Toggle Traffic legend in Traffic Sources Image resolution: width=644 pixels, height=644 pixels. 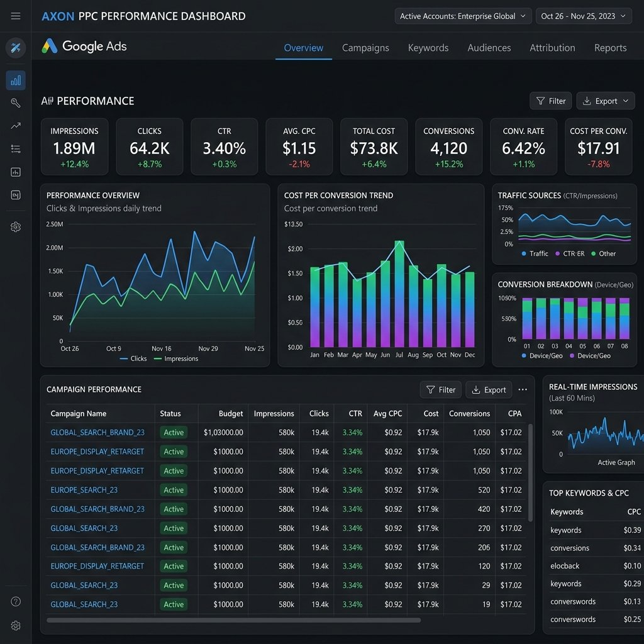[535, 253]
